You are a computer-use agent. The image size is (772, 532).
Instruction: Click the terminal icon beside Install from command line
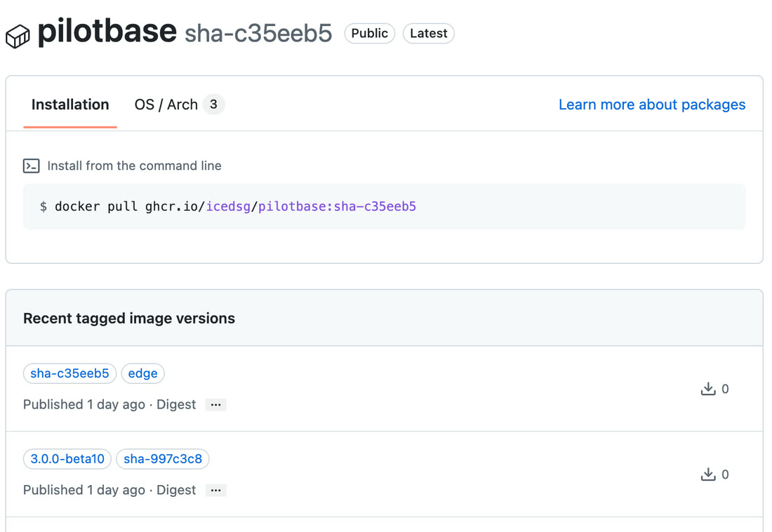coord(32,166)
